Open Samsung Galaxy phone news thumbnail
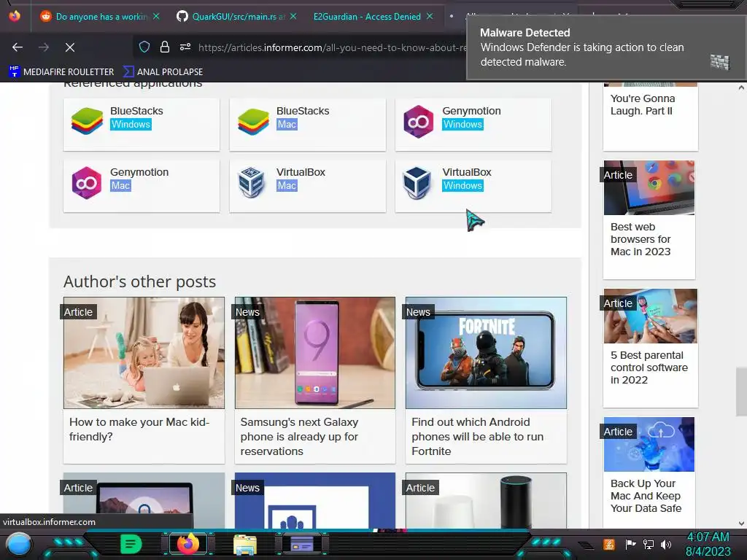 (x=315, y=353)
